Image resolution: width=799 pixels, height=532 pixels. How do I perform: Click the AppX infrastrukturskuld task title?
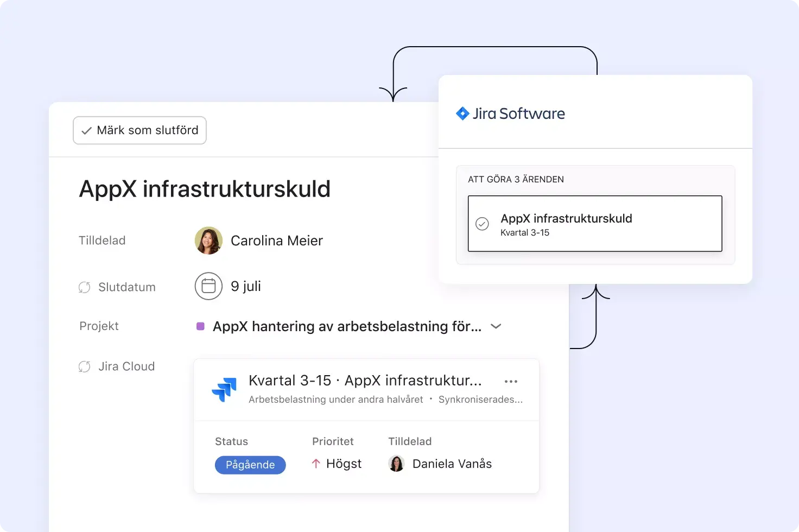point(204,189)
